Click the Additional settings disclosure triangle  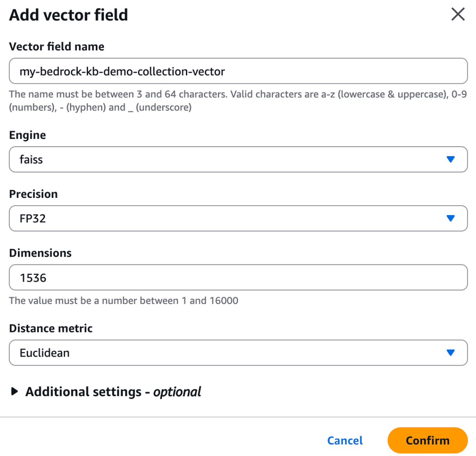click(14, 391)
